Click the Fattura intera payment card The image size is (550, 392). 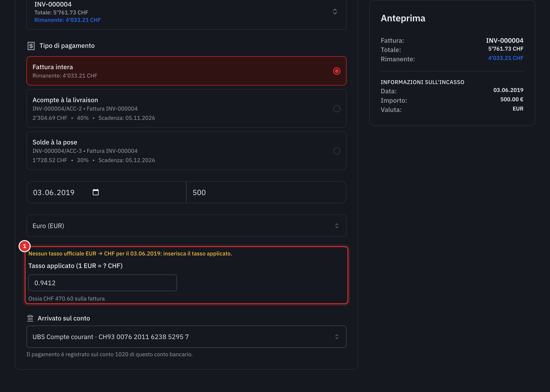(187, 71)
